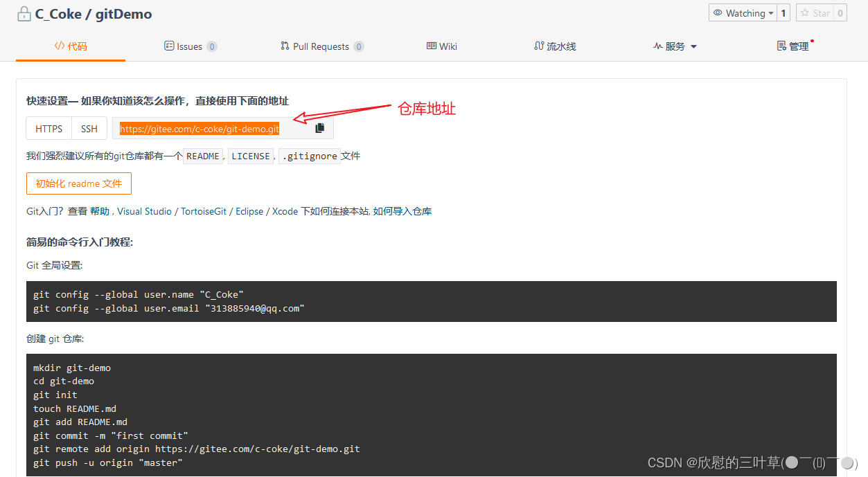Click the 如何导入仓库 link

[402, 211]
